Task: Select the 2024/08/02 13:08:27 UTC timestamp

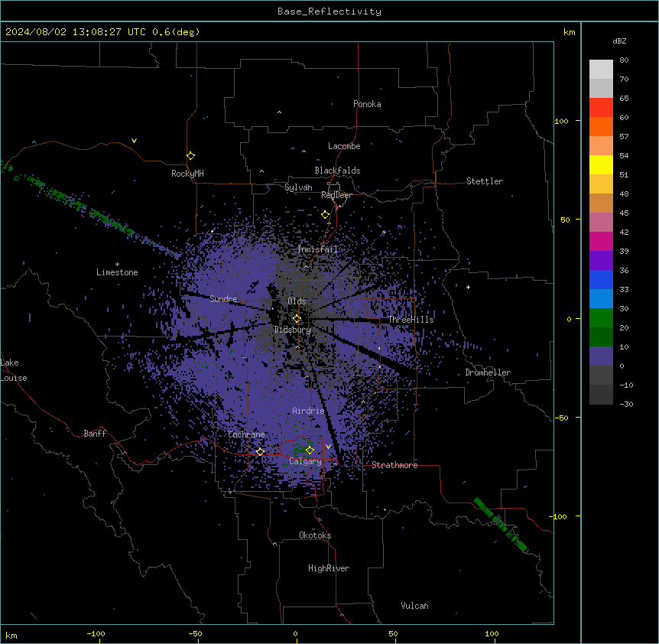Action: pos(76,32)
